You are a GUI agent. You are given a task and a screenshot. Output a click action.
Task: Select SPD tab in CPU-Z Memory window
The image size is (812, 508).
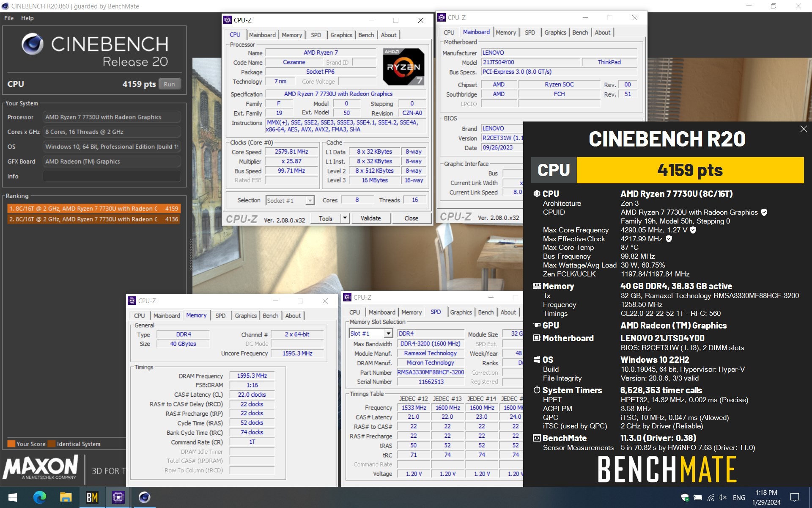220,315
